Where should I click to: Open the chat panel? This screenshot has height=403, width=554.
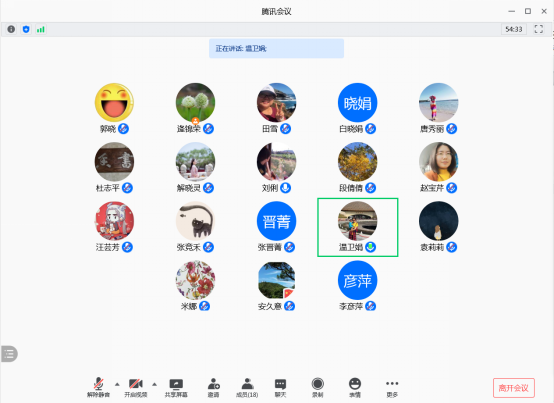click(x=281, y=388)
